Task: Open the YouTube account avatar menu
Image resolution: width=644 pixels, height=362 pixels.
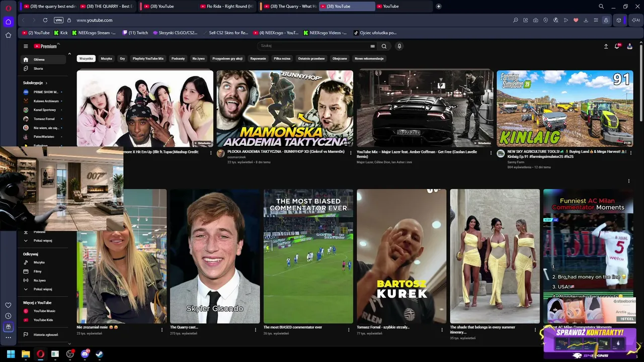Action: [629, 46]
